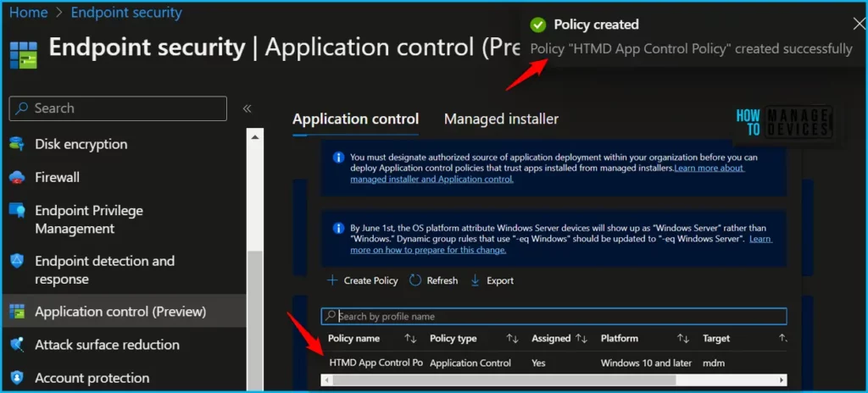Viewport: 868px width, 393px height.
Task: Click the Windows 10 and later cell
Action: pos(646,363)
